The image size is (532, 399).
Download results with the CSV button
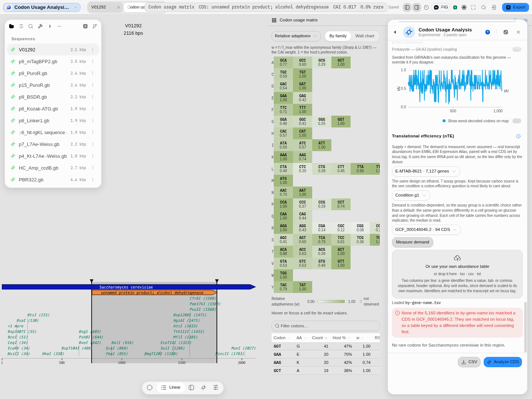pos(469,362)
